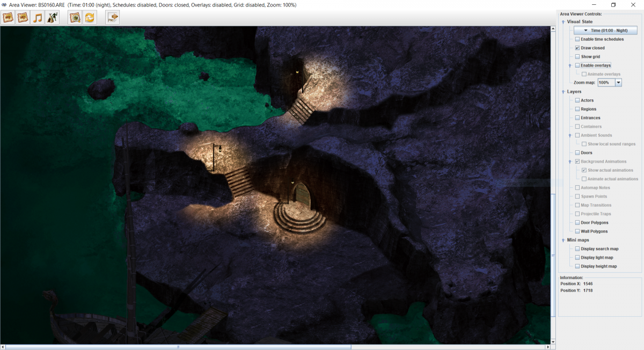Image resolution: width=644 pixels, height=350 pixels.
Task: Show the Actors layer
Action: (577, 100)
